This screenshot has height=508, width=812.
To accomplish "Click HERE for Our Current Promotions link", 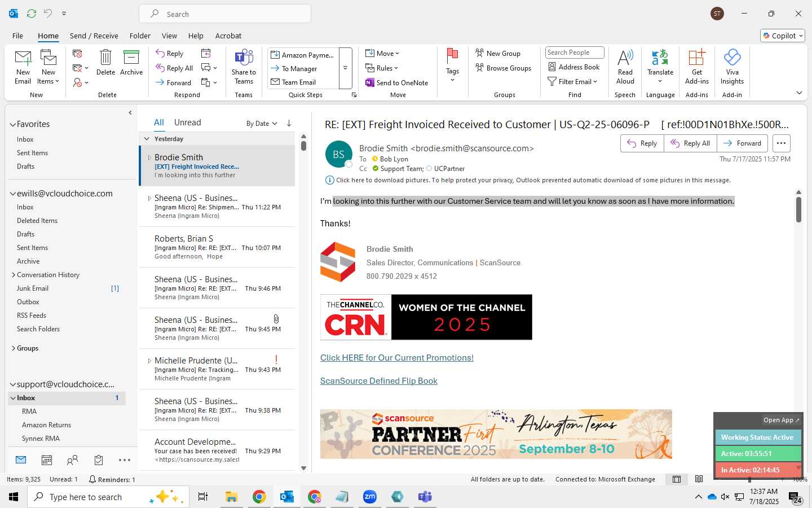I will tap(396, 358).
